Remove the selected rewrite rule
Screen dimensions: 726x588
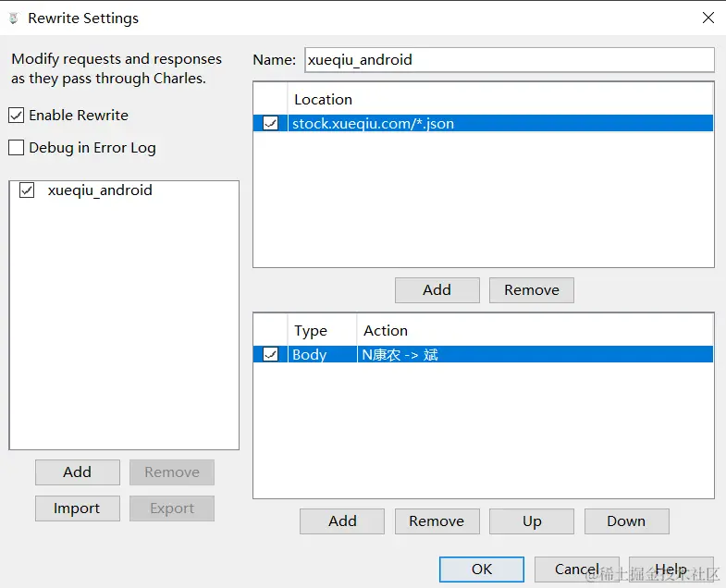(x=437, y=521)
